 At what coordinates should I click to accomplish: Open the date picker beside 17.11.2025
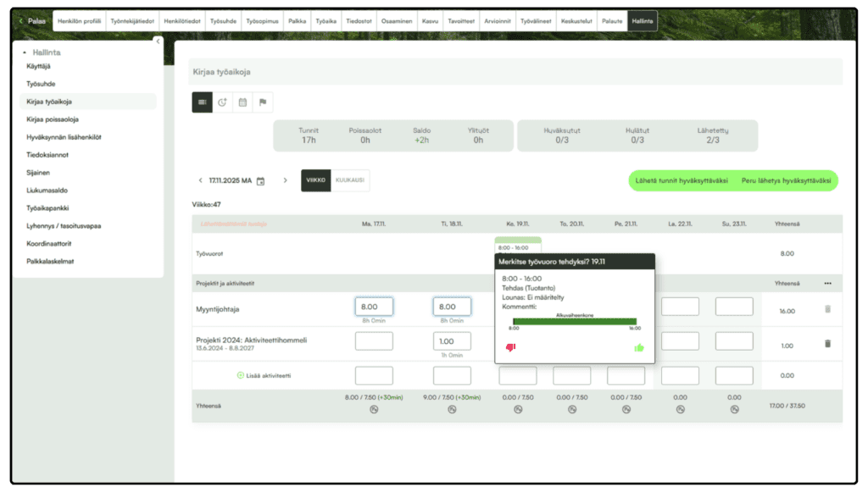point(261,181)
